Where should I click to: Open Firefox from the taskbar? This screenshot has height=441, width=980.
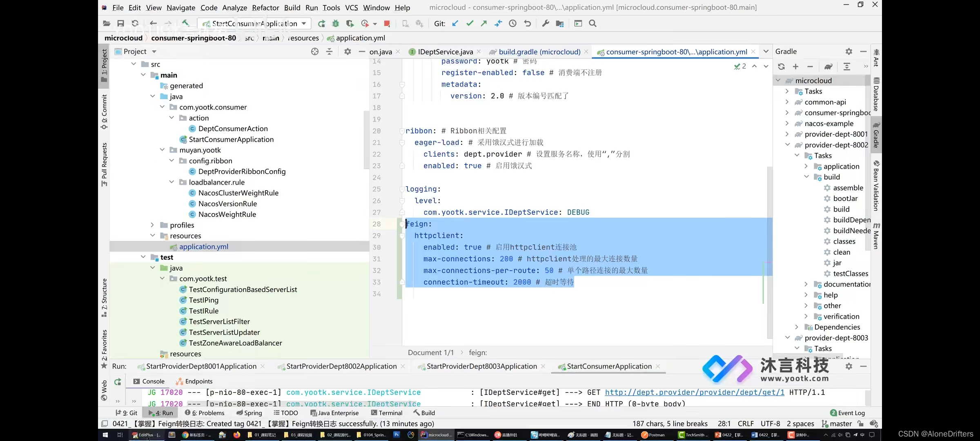[x=237, y=435]
